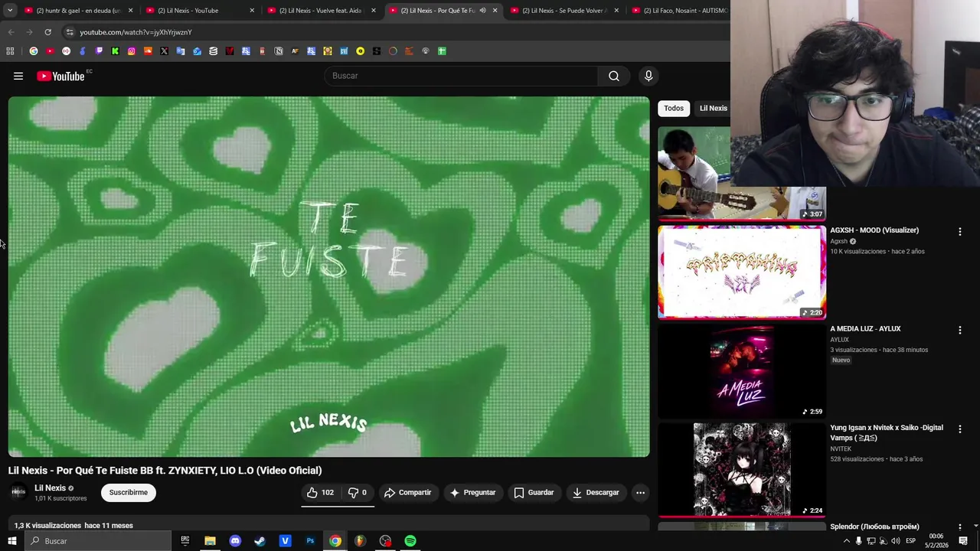Mute the Por Qué Te Fuiste tab audio
The image size is (980, 551).
(482, 11)
